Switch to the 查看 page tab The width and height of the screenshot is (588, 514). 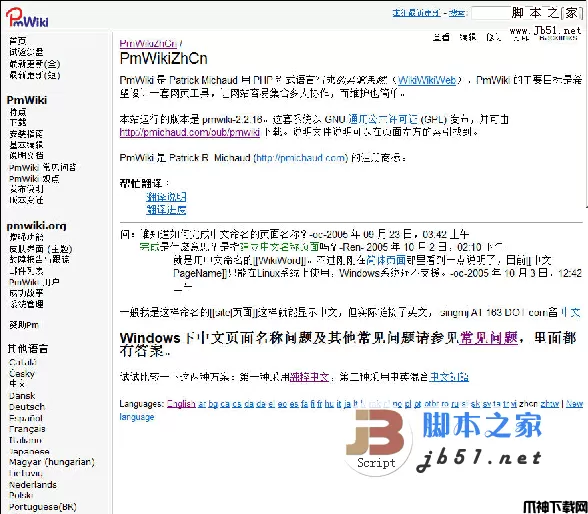pyautogui.click(x=441, y=37)
